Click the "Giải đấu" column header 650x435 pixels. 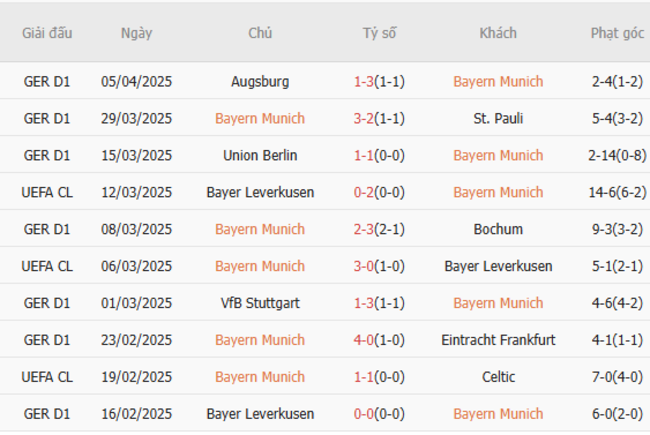click(47, 33)
